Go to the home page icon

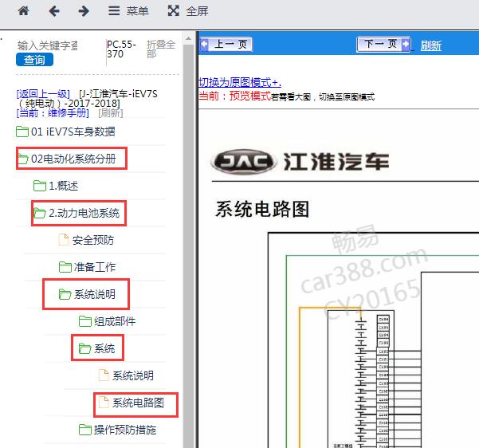tap(24, 11)
